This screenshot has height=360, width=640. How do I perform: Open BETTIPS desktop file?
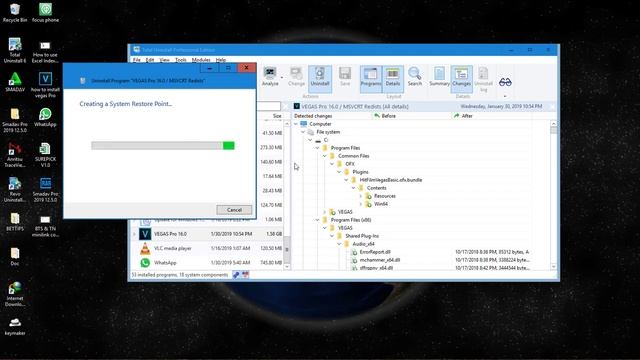tap(15, 222)
